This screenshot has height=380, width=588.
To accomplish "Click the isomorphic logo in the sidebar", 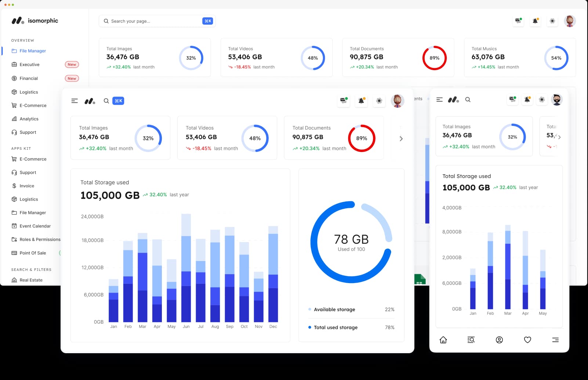I will [x=35, y=21].
